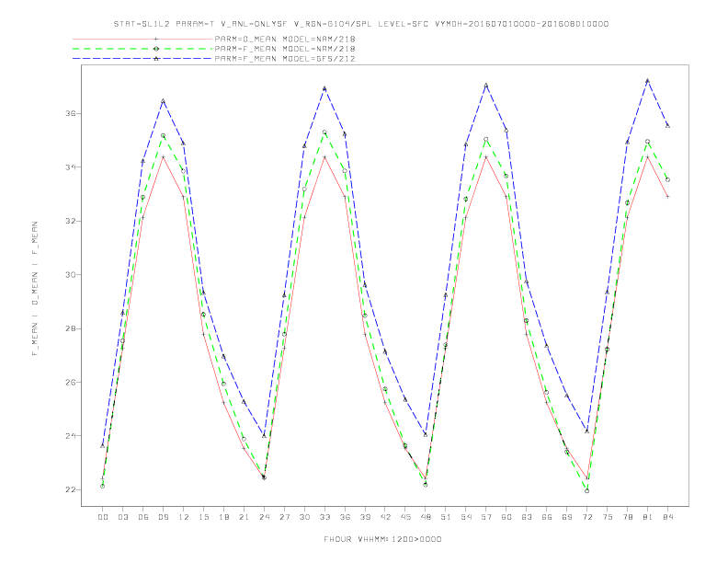The height and width of the screenshot is (563, 728).
Task: Click x-axis forecast hour 48
Action: (x=426, y=517)
